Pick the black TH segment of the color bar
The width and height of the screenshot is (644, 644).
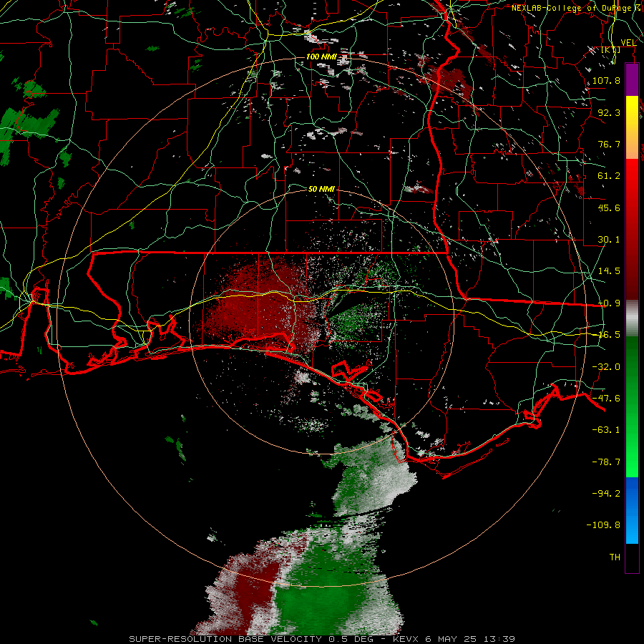[632, 558]
